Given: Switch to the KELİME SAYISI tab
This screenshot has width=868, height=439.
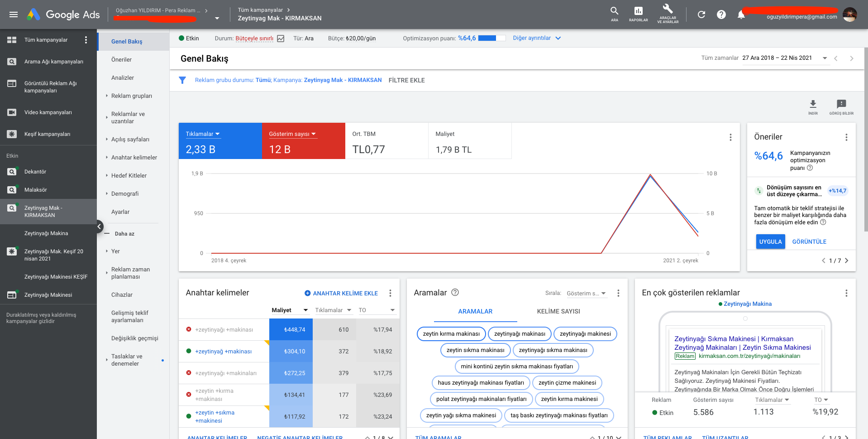Looking at the screenshot, I should [x=558, y=312].
